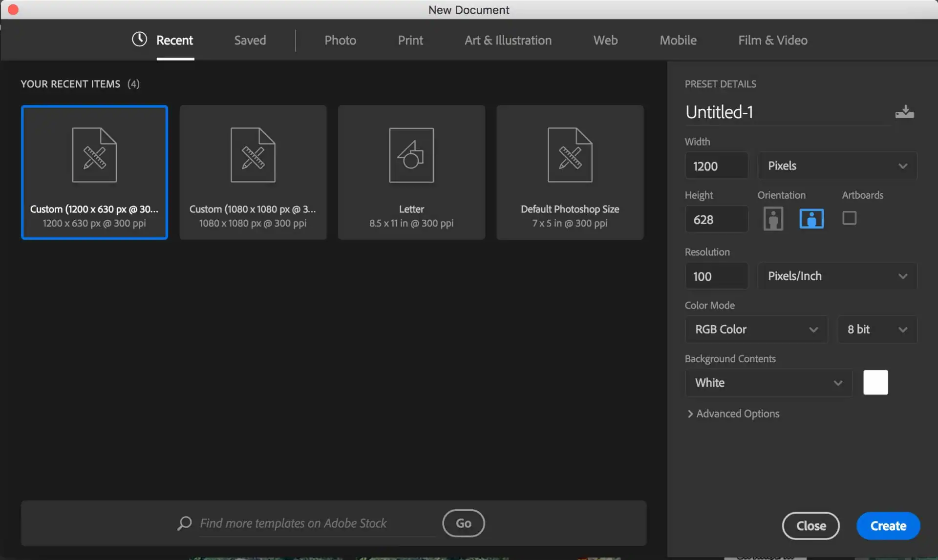This screenshot has width=938, height=560.
Task: Open the RGB Color mode dropdown
Action: [x=756, y=330]
